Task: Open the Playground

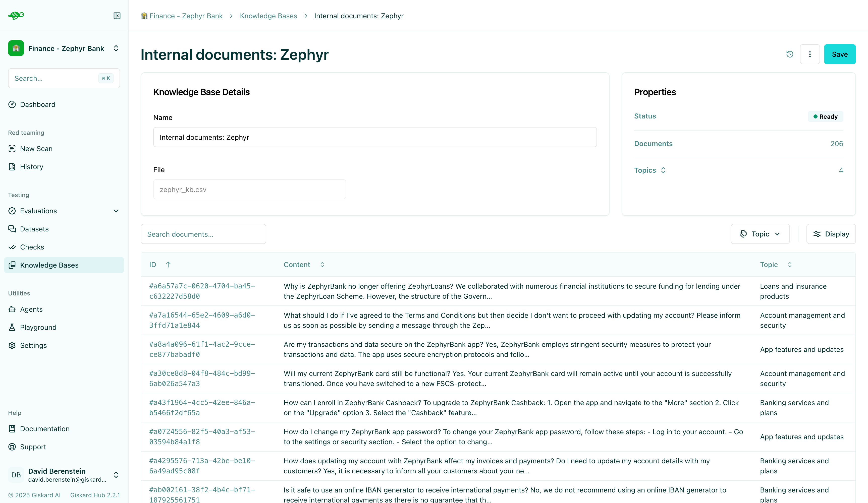Action: pos(38,327)
